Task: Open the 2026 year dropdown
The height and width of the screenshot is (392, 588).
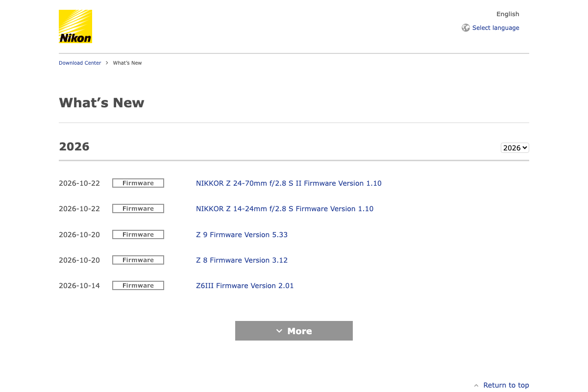Action: pos(515,147)
